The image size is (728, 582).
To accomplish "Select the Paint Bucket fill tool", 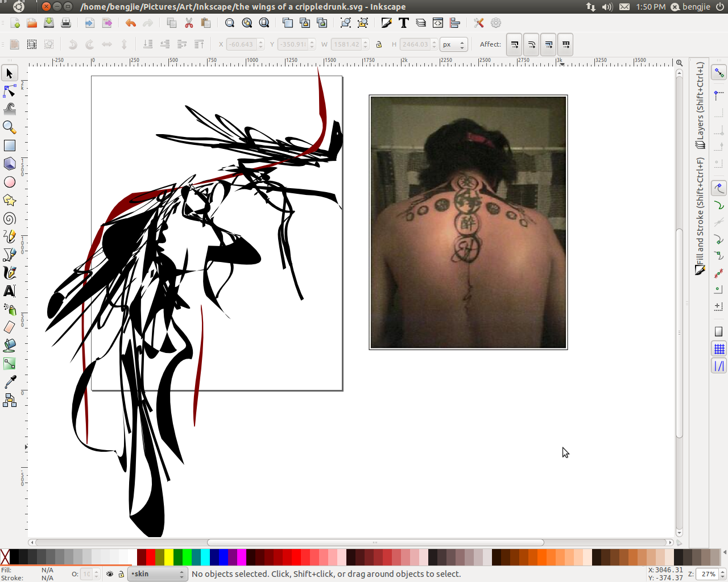I will 10,346.
